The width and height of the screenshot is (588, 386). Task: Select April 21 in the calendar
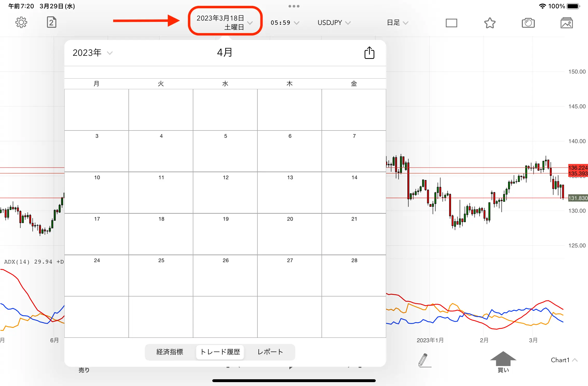point(354,234)
